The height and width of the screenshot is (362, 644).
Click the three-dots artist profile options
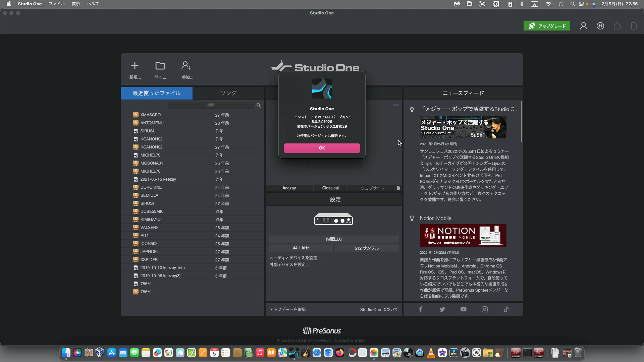click(396, 105)
